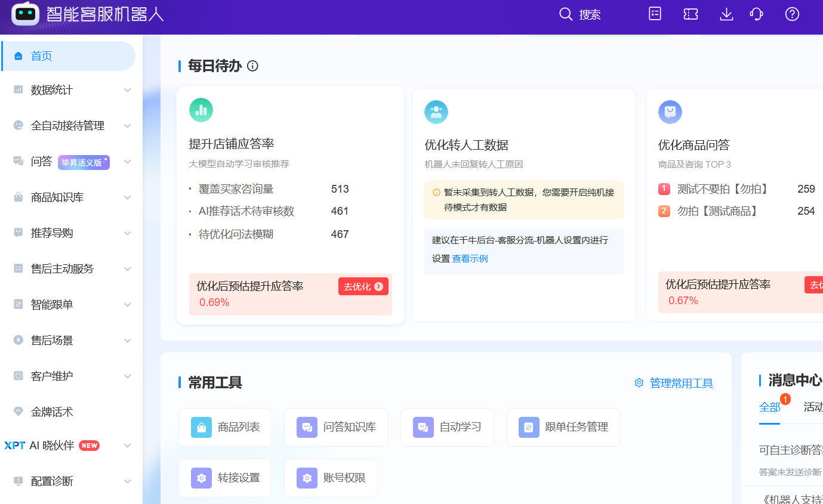
Task: Click the 首页 home icon in sidebar
Action: click(19, 56)
